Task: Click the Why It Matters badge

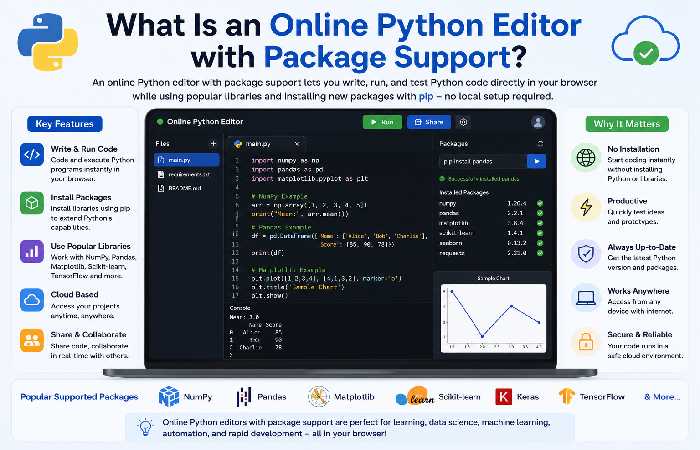Action: click(x=627, y=124)
